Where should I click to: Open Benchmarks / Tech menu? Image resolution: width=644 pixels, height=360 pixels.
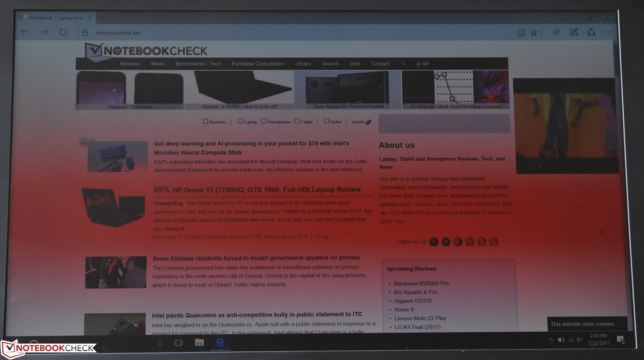click(x=198, y=64)
